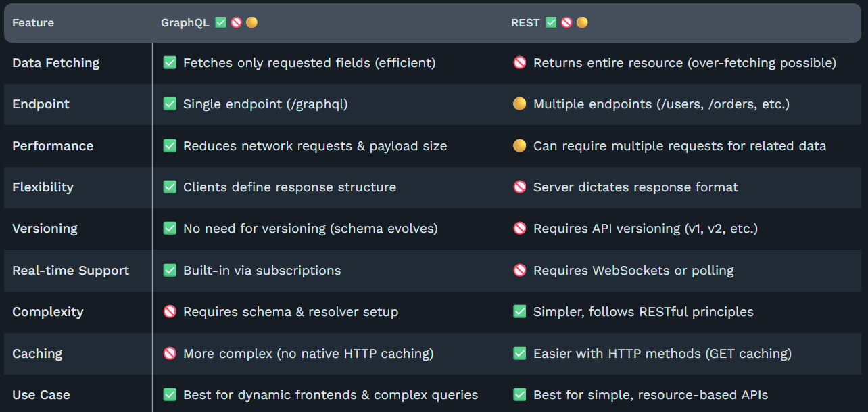Screen dimensions: 868x412
Task: Click text 'Returns entire resource (over-fetching possible)'
Action: coord(685,63)
